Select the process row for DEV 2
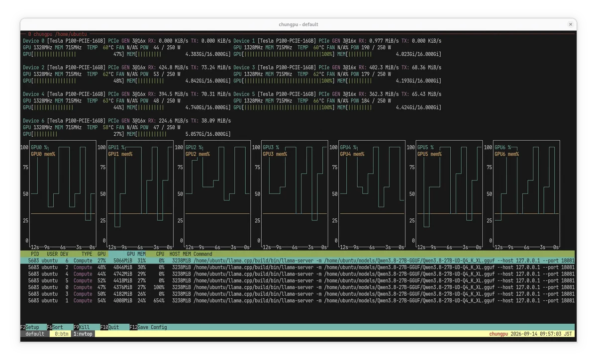Viewport: 597px width, 364px height. point(298,267)
